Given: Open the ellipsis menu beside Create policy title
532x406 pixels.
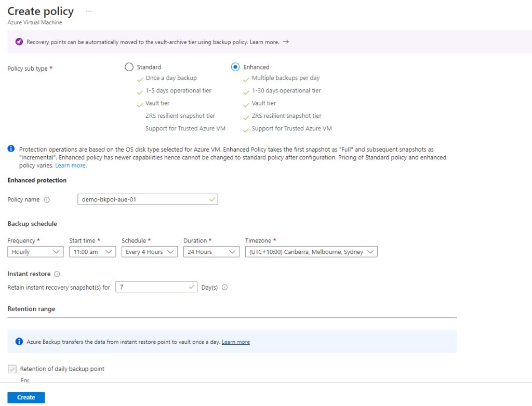Looking at the screenshot, I should tap(88, 10).
